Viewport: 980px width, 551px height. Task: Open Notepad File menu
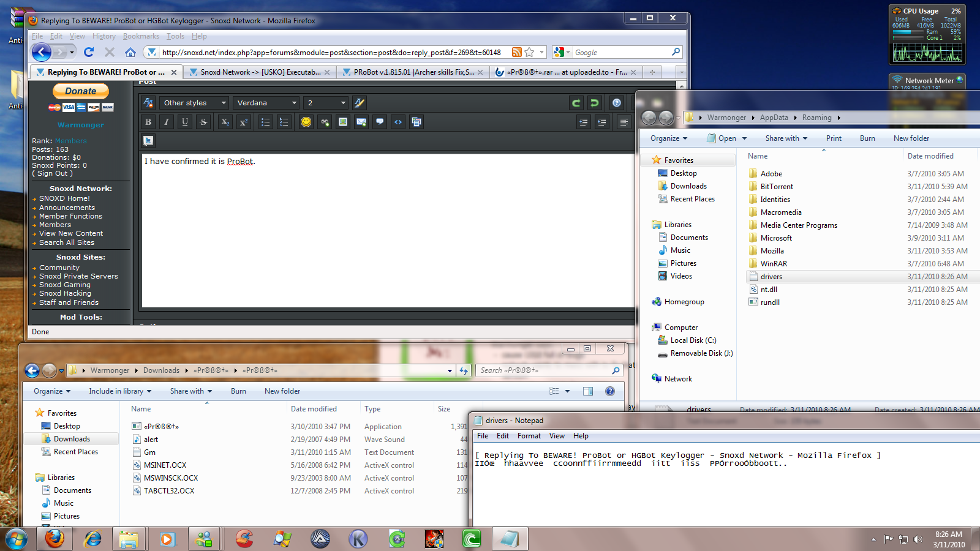(x=483, y=436)
